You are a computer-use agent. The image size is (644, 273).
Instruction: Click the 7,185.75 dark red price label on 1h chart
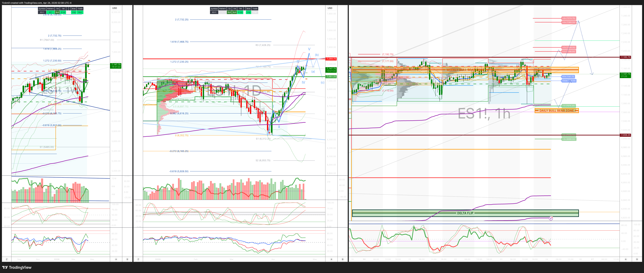(625, 57)
